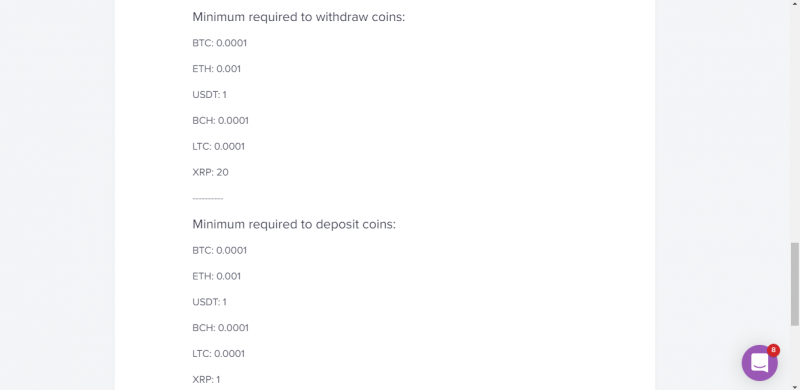Select the withdraw 'BCH: 0.0001' line

click(x=220, y=120)
